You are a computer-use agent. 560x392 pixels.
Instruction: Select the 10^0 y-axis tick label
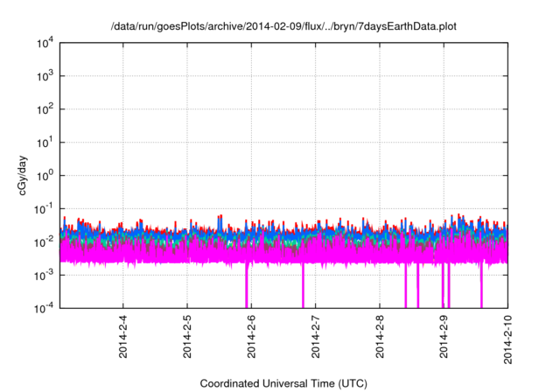coord(45,175)
